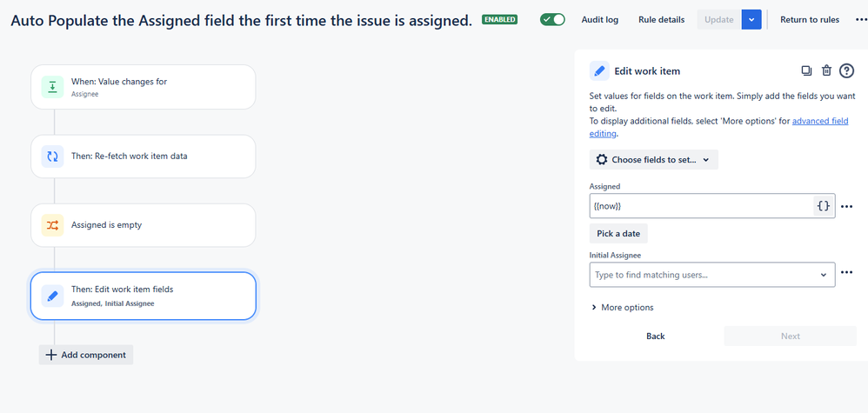This screenshot has height=413, width=868.
Task: Expand the More options section
Action: pyautogui.click(x=622, y=307)
